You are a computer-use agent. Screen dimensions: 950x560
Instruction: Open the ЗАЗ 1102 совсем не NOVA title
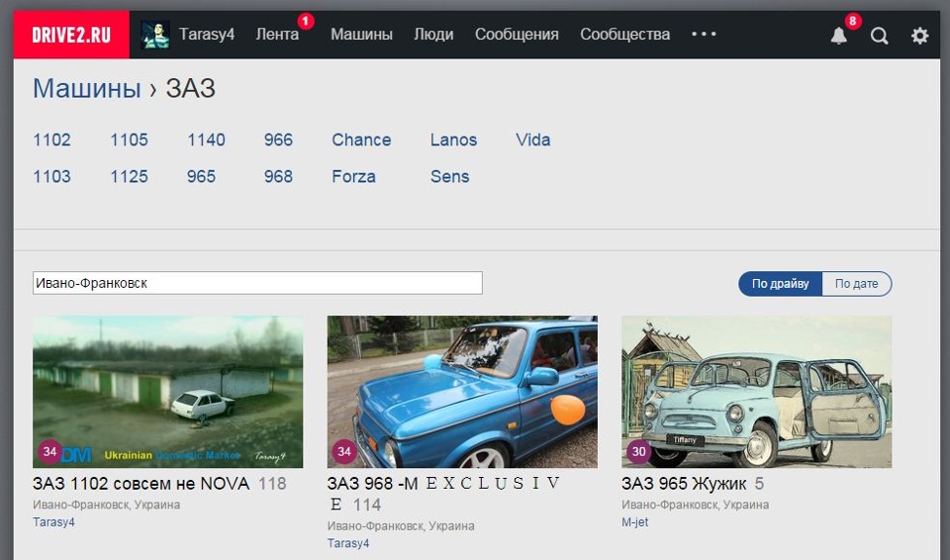[x=142, y=484]
